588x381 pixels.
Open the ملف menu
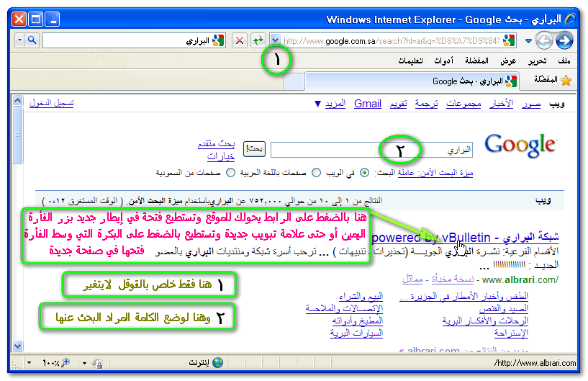pyautogui.click(x=564, y=60)
